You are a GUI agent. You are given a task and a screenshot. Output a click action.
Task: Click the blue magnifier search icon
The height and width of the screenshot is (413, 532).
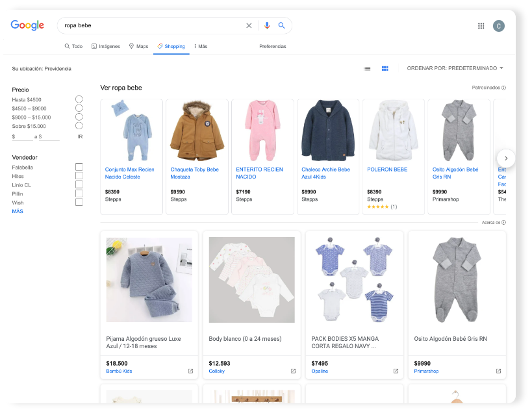coord(282,26)
